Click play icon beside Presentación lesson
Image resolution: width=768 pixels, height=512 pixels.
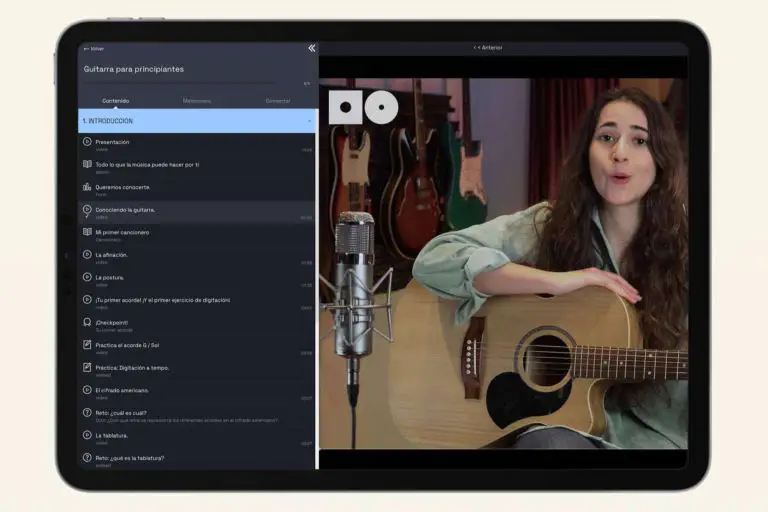click(x=87, y=143)
